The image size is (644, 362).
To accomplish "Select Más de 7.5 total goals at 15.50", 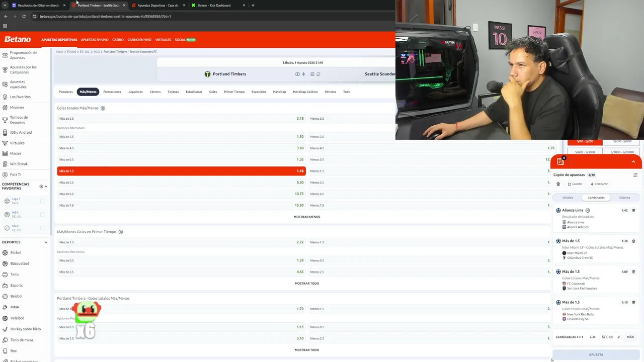I will (181, 205).
